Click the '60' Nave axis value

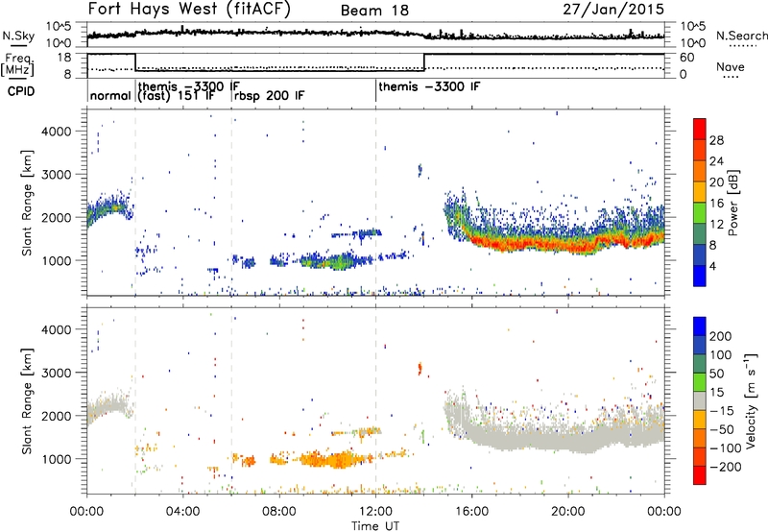click(686, 58)
